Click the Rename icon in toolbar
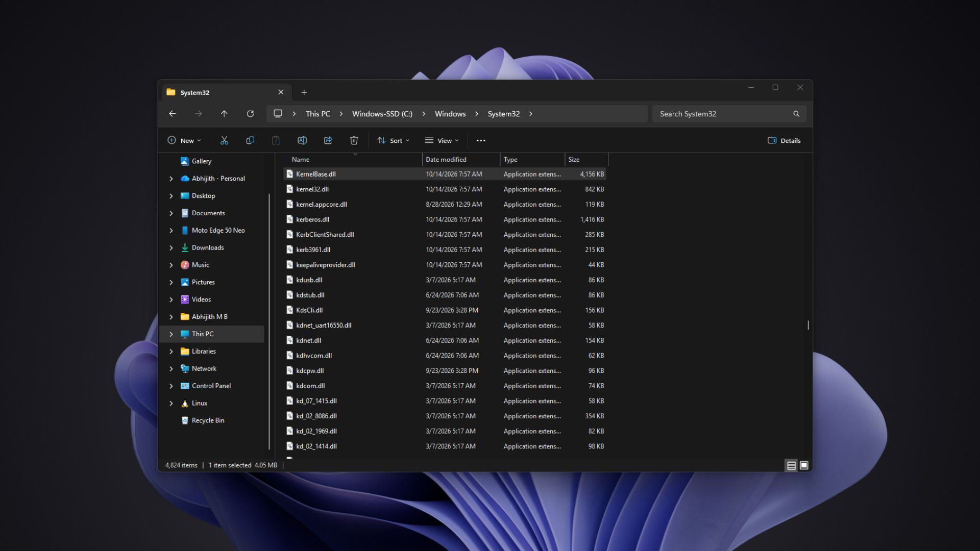This screenshot has height=551, width=980. [x=302, y=140]
